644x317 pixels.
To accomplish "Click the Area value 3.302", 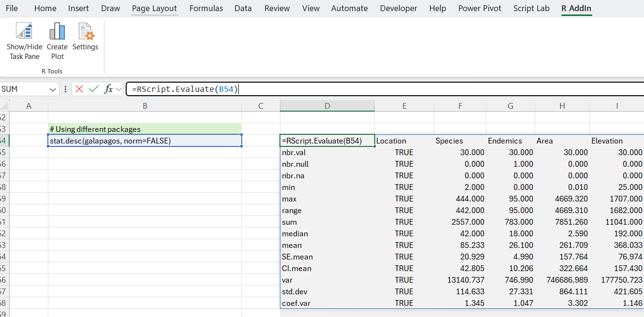I will coord(562,303).
